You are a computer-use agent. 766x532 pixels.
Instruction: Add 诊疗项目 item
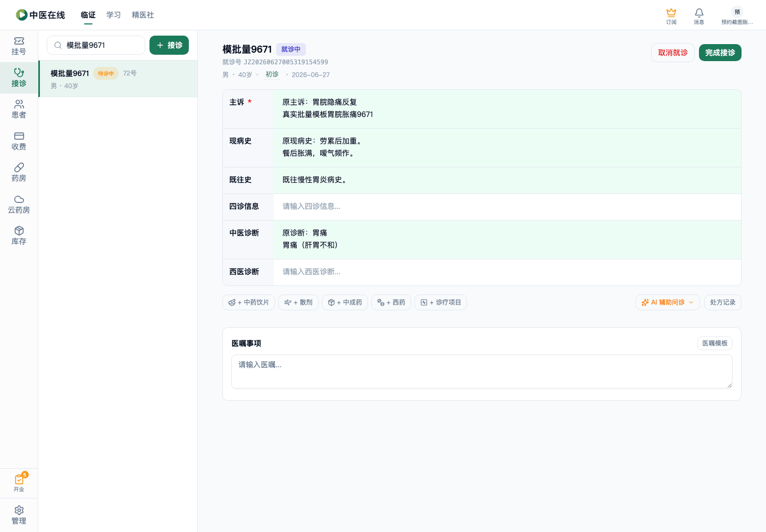pos(440,302)
